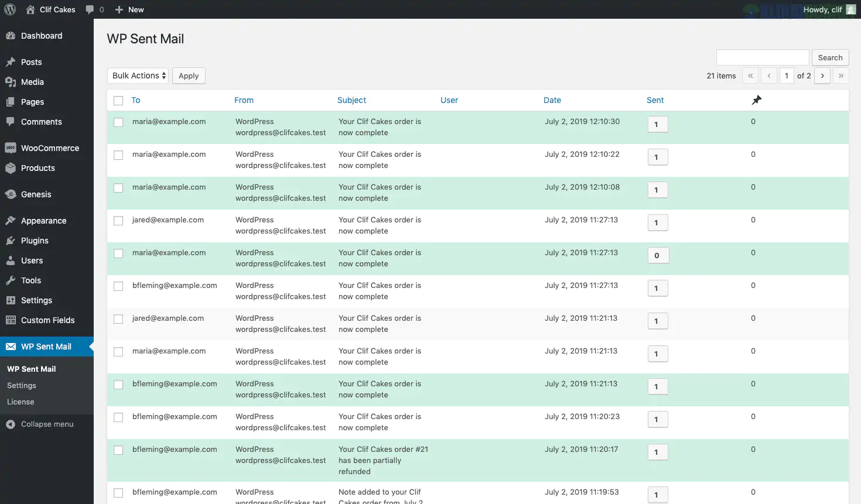Open the Plugins sidebar icon
Image resolution: width=861 pixels, height=504 pixels.
[12, 241]
